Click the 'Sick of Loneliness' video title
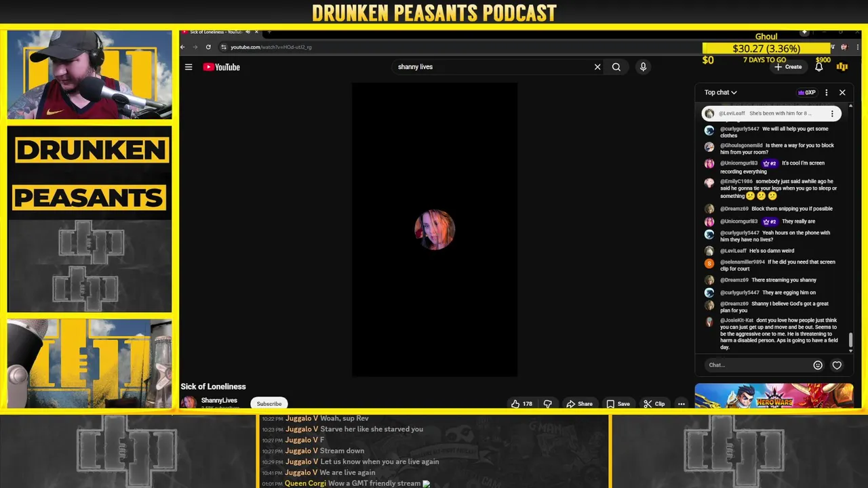The image size is (868, 488). (213, 386)
